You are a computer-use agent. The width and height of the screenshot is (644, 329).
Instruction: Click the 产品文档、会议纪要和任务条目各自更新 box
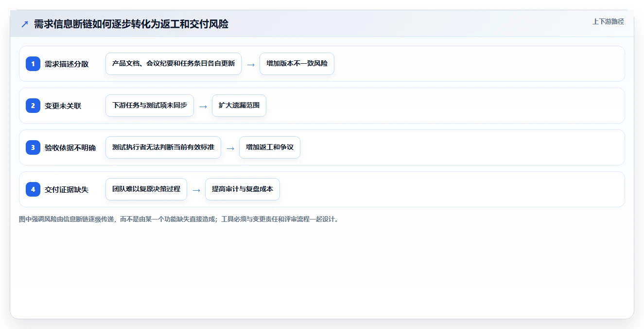(174, 64)
